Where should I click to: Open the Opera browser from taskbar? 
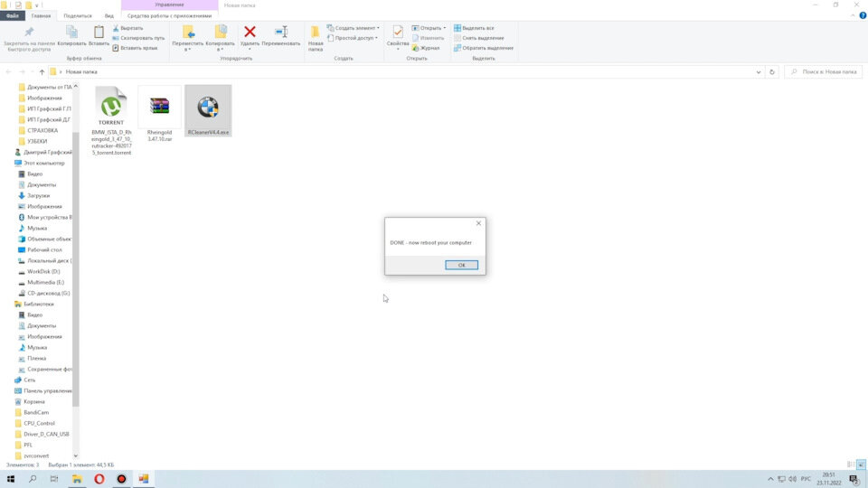[x=99, y=479]
